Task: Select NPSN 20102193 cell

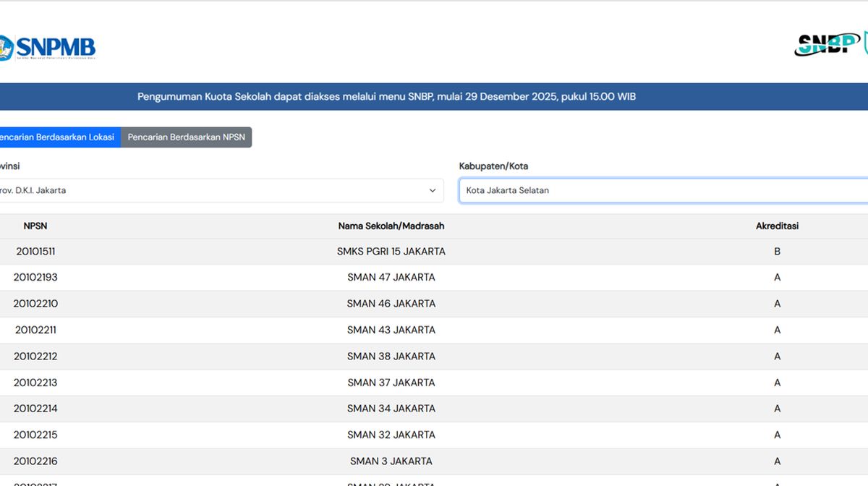Action: coord(35,278)
